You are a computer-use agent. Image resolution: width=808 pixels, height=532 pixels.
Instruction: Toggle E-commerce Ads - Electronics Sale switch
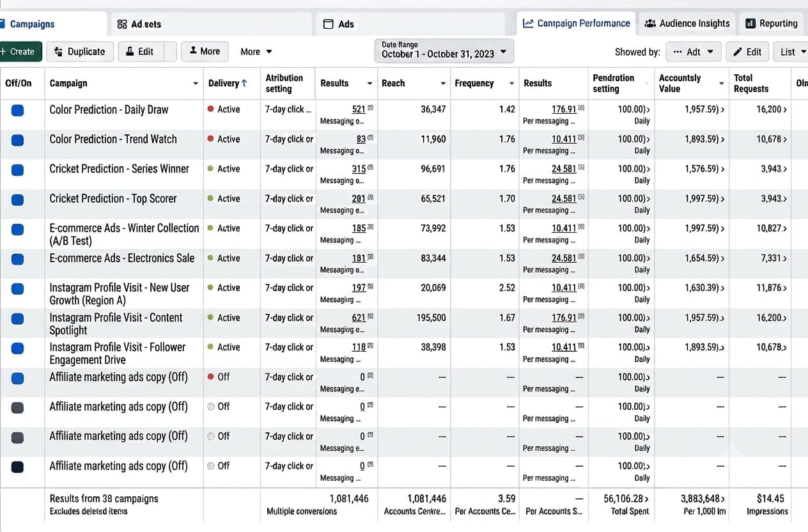click(18, 259)
